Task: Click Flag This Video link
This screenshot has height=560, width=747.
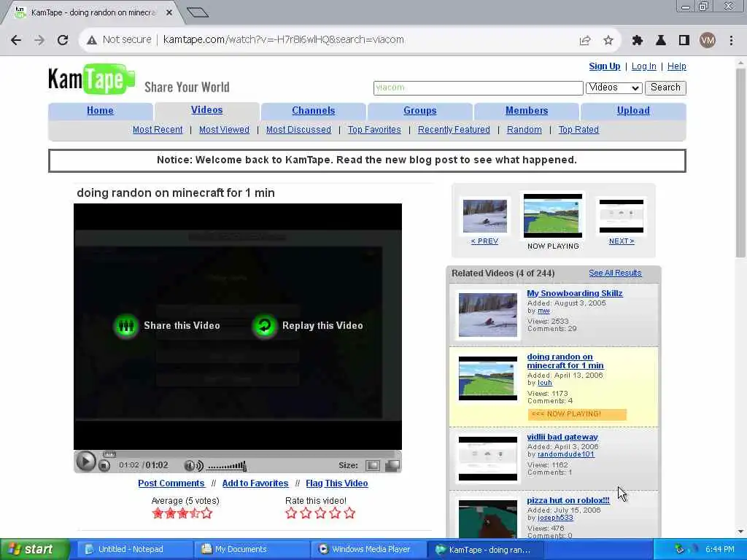Action: (337, 483)
